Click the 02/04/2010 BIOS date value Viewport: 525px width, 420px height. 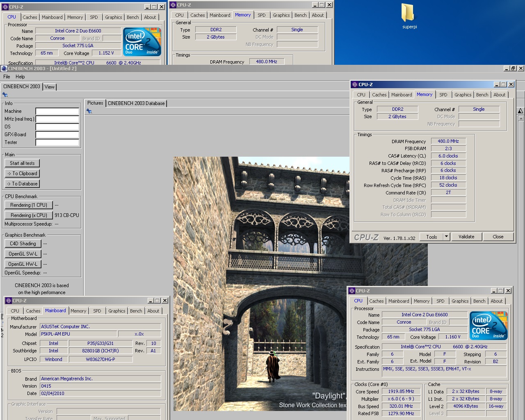coord(100,393)
